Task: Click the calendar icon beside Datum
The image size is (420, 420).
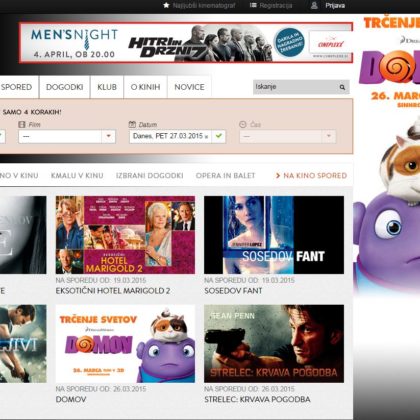Action: pos(132,125)
